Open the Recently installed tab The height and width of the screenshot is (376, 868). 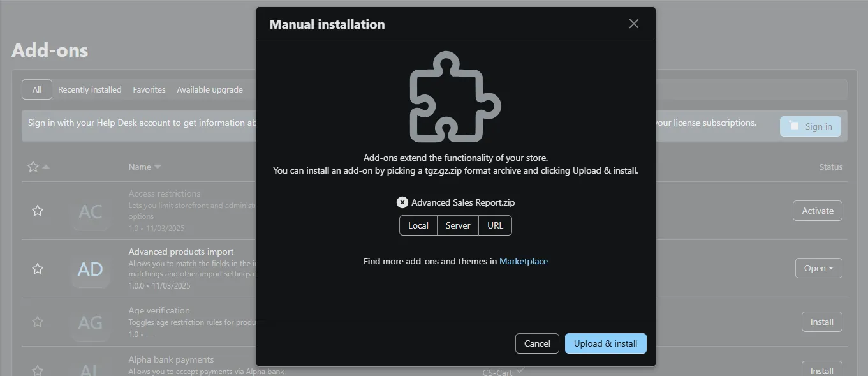(x=90, y=90)
